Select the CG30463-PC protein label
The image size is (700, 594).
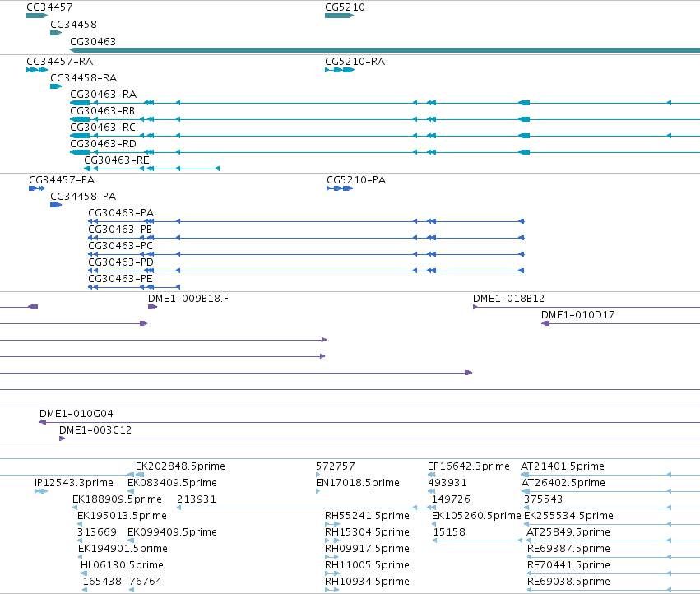pyautogui.click(x=121, y=246)
